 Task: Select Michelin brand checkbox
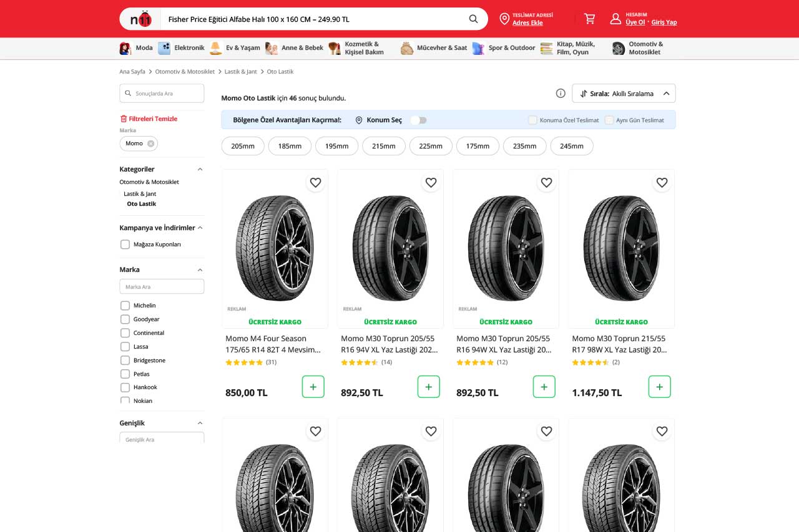[x=125, y=306]
